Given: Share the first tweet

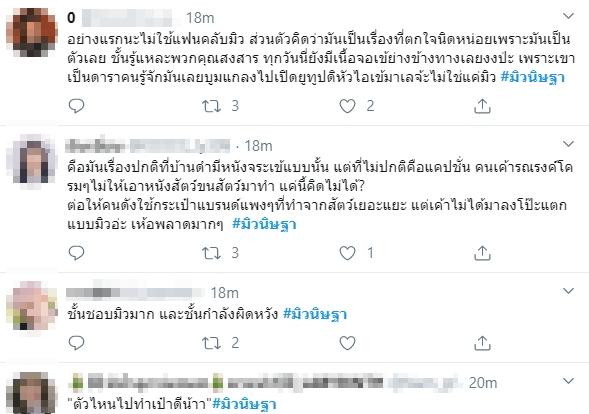Looking at the screenshot, I should click(x=482, y=106).
